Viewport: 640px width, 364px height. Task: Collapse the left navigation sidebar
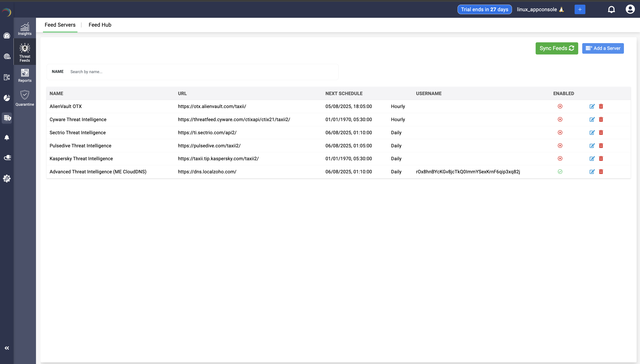(7, 348)
